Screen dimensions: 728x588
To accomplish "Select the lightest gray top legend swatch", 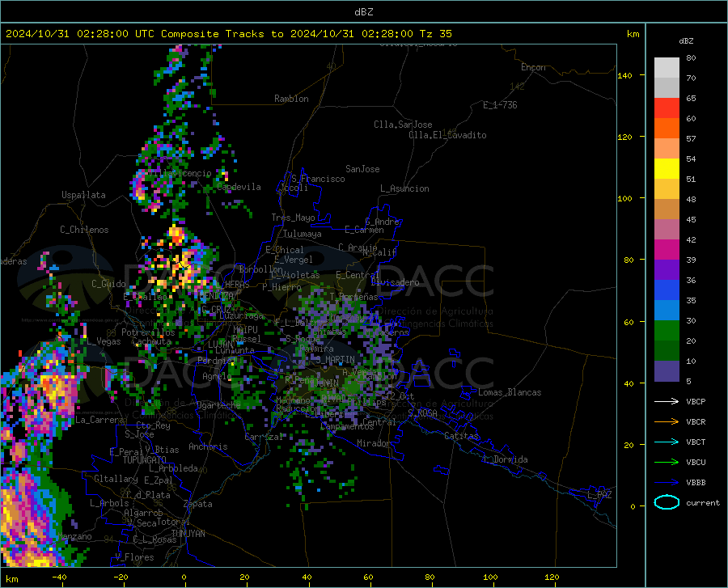I will pyautogui.click(x=667, y=68).
